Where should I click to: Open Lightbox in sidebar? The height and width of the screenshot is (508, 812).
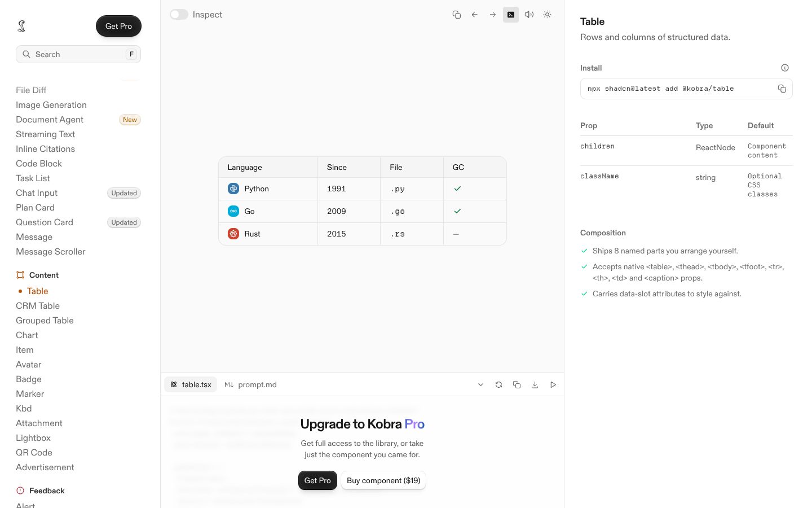(33, 438)
